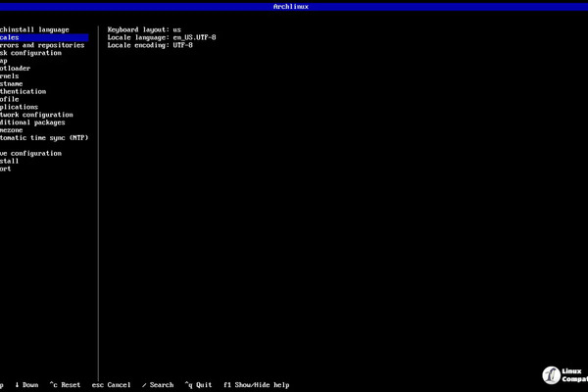588x392 pixels.
Task: Click the Archlinux title in header bar
Action: point(291,7)
